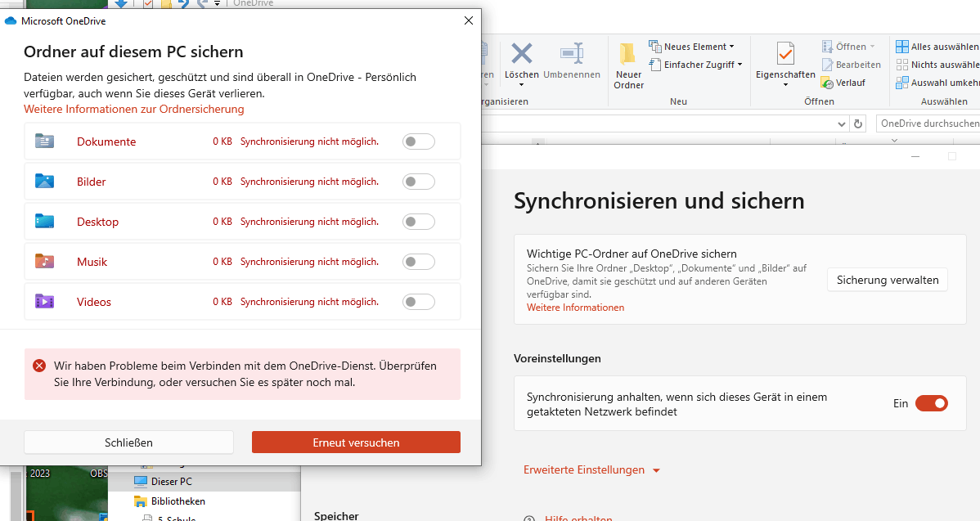Image resolution: width=980 pixels, height=521 pixels.
Task: Click the Desktop folder icon in backup dialog
Action: [x=44, y=221]
